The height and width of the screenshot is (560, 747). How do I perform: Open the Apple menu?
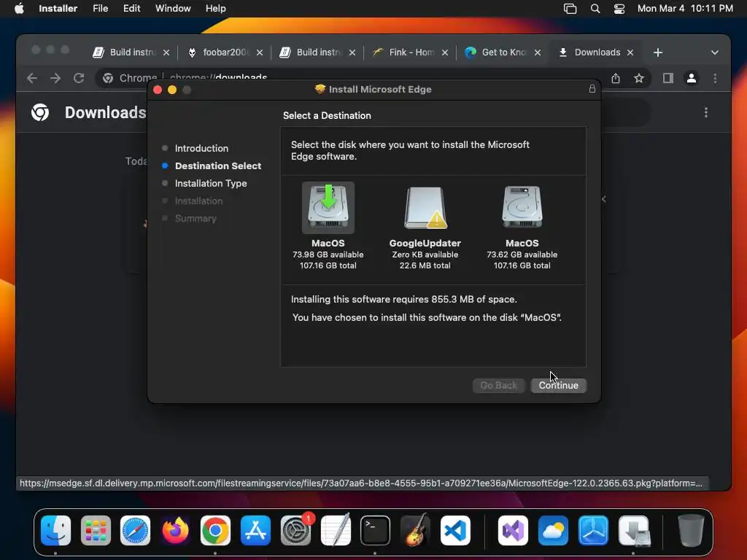pos(19,9)
